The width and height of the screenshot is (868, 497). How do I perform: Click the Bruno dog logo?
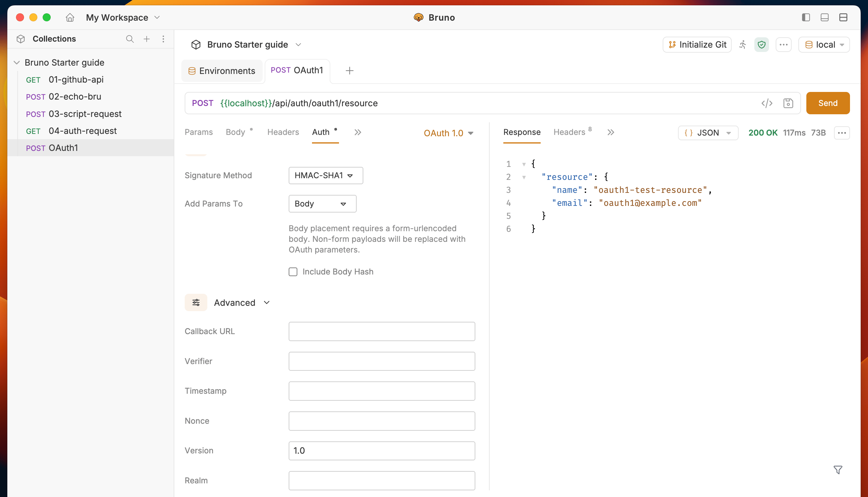(418, 17)
